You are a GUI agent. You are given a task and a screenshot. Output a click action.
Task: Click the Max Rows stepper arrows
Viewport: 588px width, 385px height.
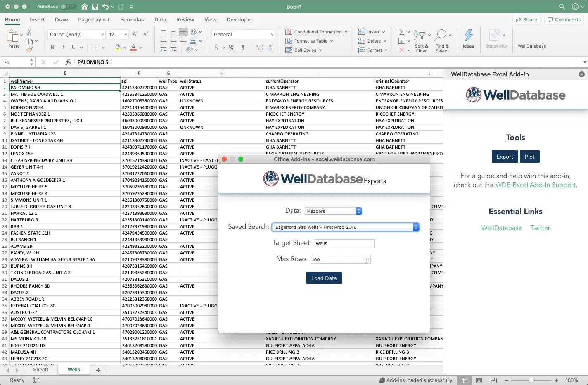coord(367,260)
